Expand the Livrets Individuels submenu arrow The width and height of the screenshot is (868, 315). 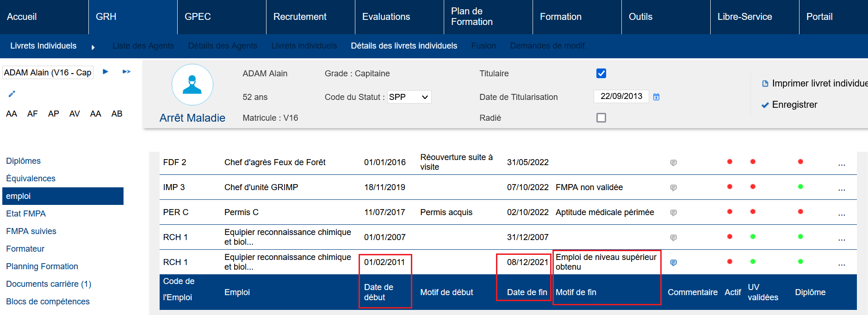[x=93, y=47]
